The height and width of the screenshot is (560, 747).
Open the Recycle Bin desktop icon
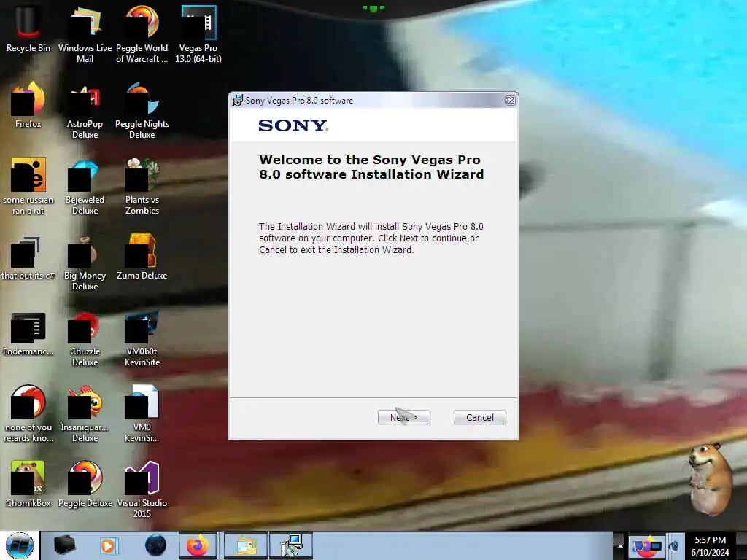tap(28, 28)
